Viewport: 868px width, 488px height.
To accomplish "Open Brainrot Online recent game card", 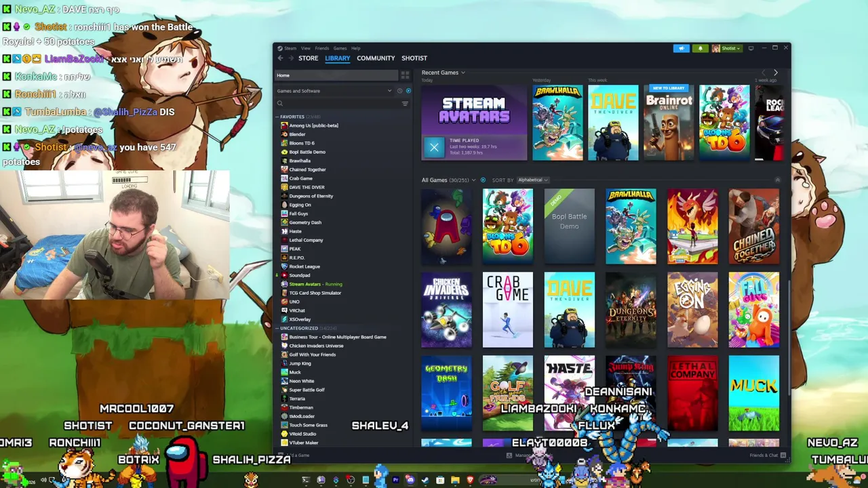I will click(669, 123).
